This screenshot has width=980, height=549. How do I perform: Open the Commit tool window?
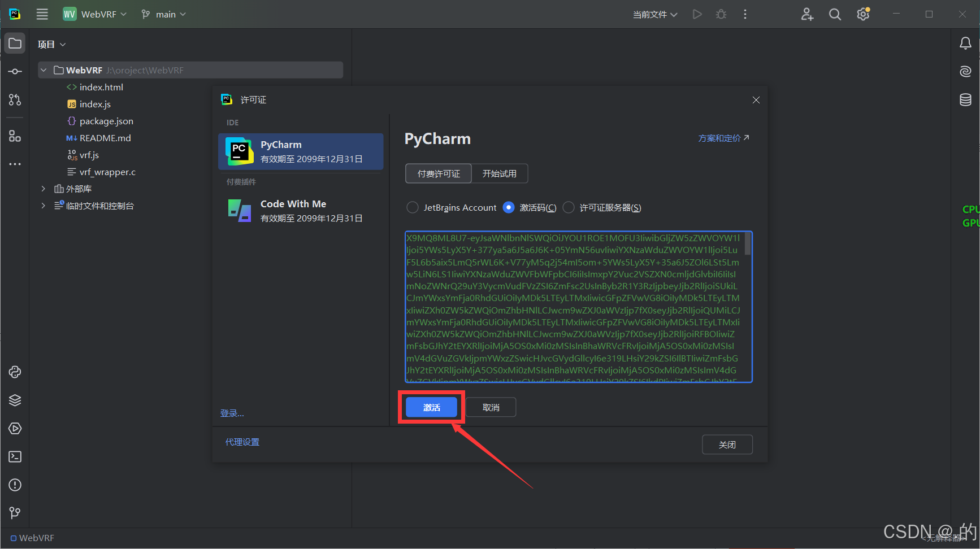[x=15, y=72]
